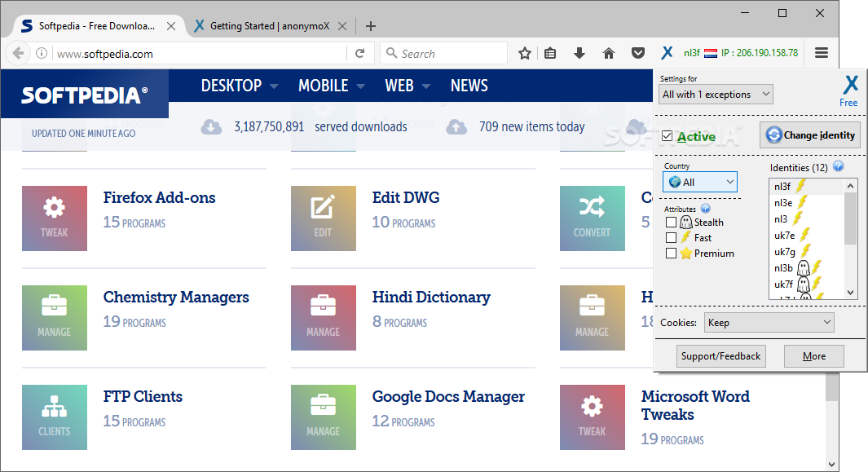Go back to the previous page
This screenshot has height=472, width=868.
18,53
